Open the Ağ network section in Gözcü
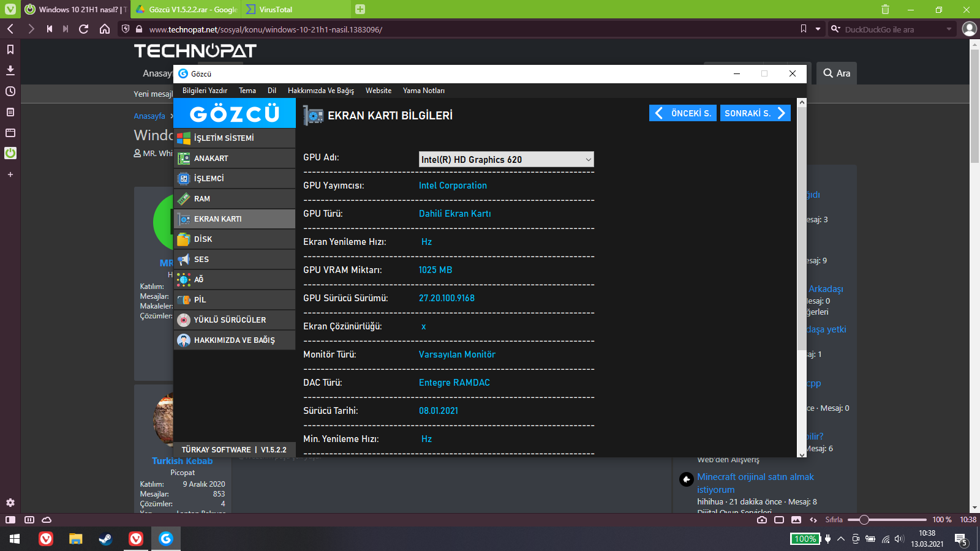The width and height of the screenshot is (980, 551). pyautogui.click(x=235, y=279)
